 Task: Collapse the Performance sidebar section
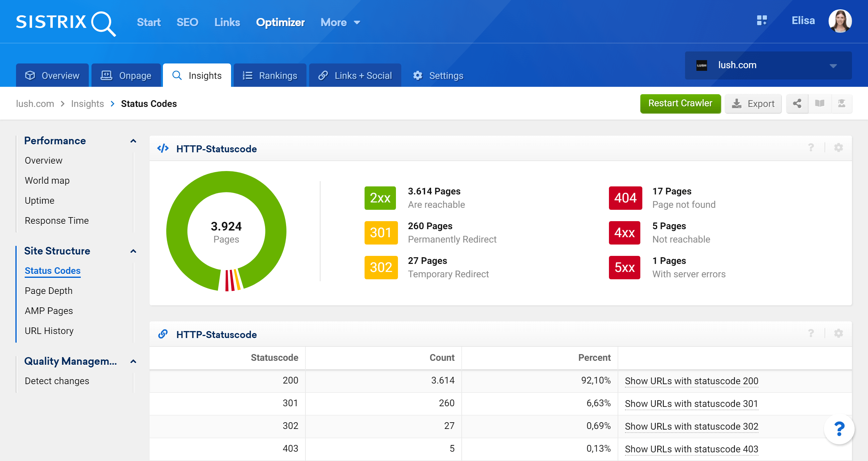coord(133,141)
